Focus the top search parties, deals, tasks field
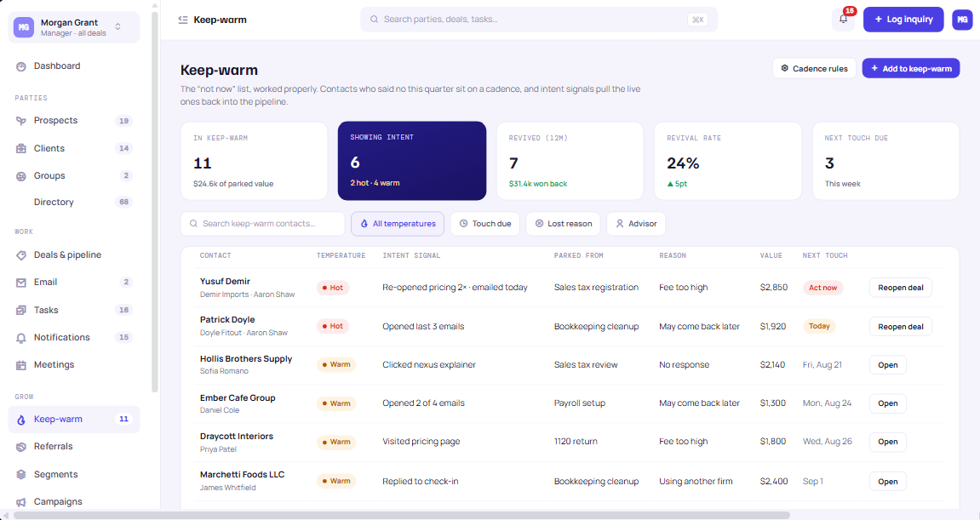 (x=539, y=20)
